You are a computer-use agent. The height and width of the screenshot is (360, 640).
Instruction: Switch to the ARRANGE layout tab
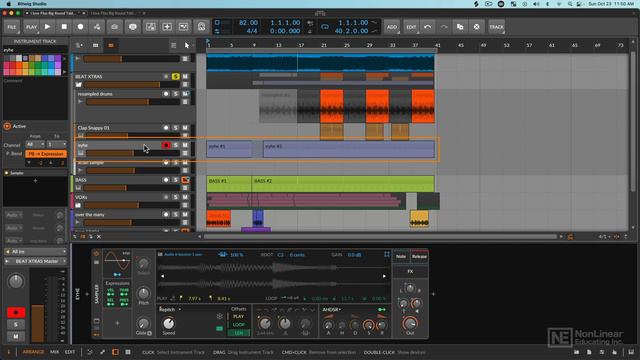tap(33, 352)
